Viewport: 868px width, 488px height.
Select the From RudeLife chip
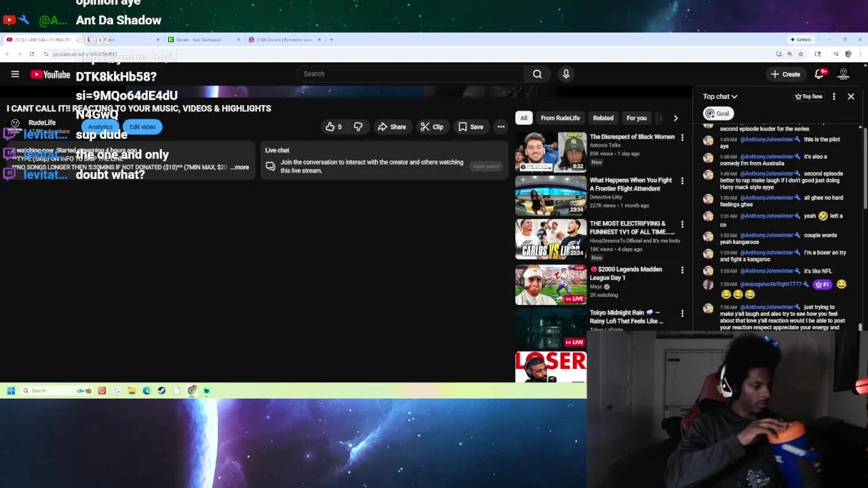tap(560, 118)
